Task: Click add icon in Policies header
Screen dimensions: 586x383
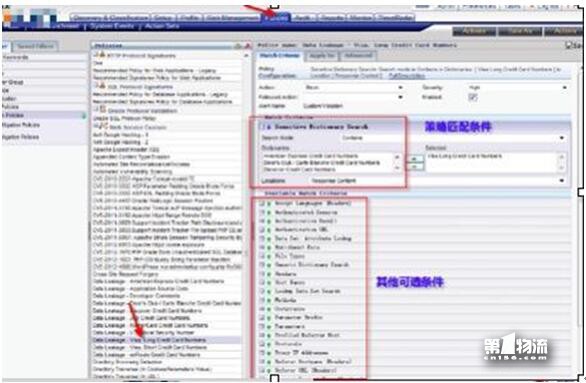Action: pos(238,46)
